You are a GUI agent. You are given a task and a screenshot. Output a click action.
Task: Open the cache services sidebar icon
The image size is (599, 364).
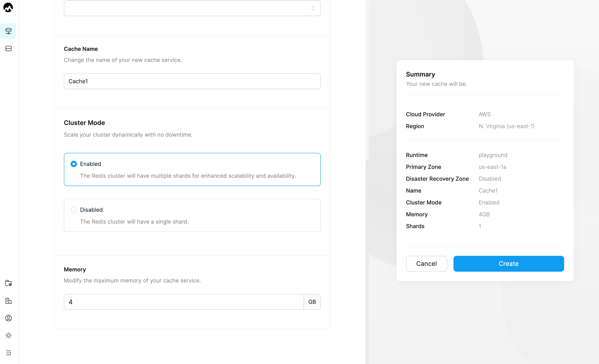click(x=8, y=31)
